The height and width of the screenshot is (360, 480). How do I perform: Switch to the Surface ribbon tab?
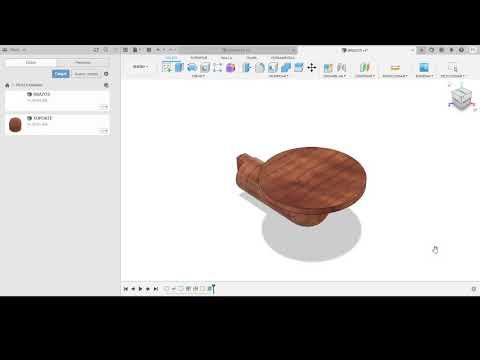pos(199,58)
